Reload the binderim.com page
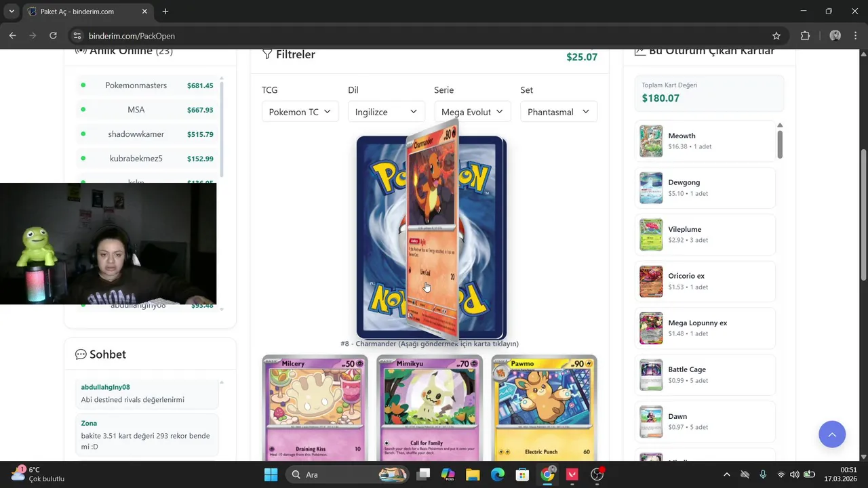This screenshot has height=488, width=868. coord(53,36)
